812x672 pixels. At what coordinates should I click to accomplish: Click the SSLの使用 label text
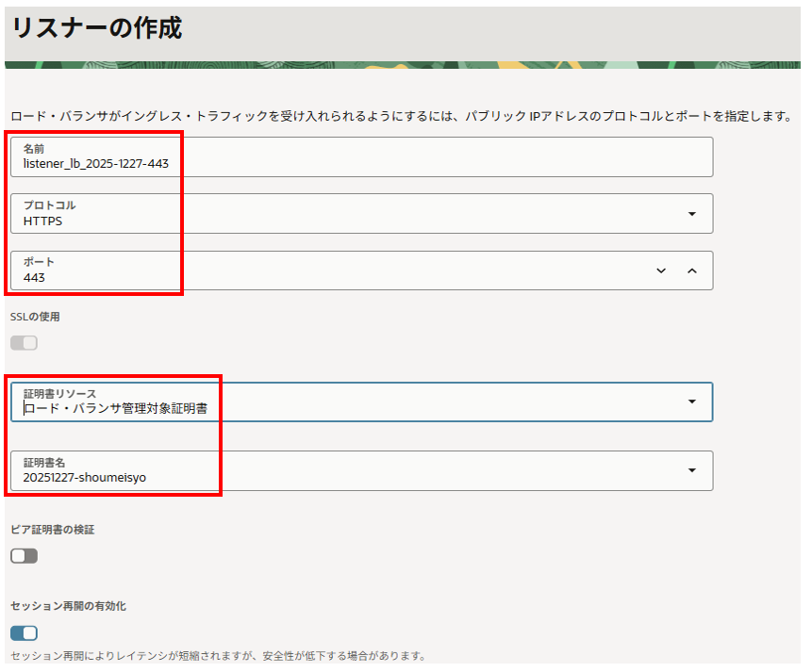tap(35, 317)
